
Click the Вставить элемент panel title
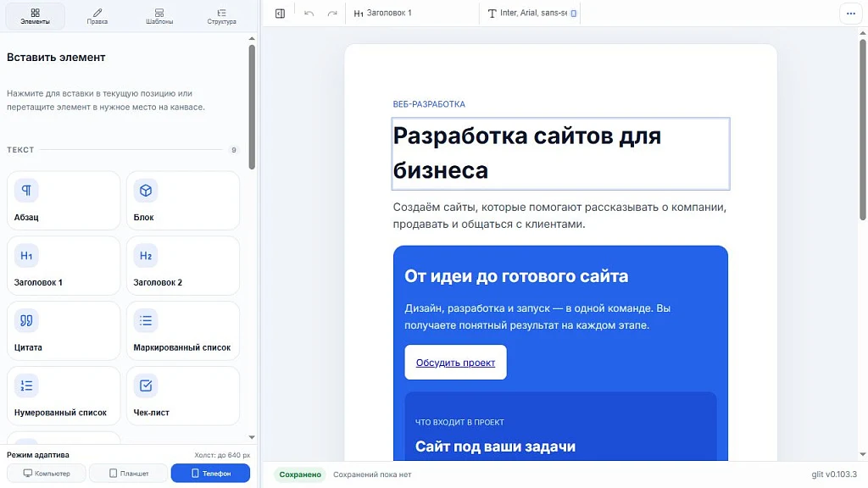pos(56,57)
